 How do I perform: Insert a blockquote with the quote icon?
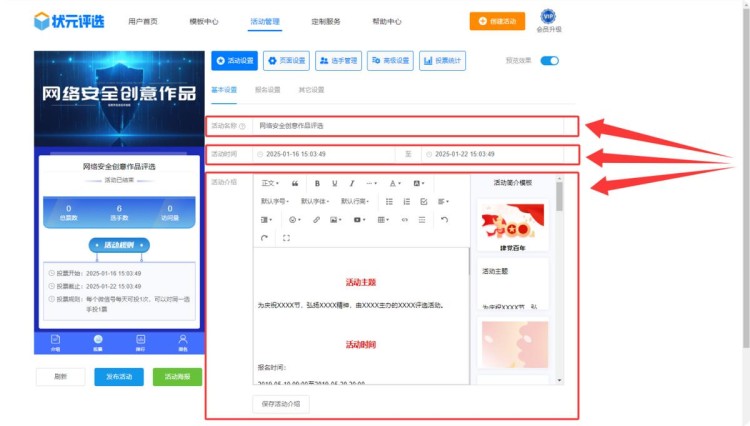tap(295, 184)
